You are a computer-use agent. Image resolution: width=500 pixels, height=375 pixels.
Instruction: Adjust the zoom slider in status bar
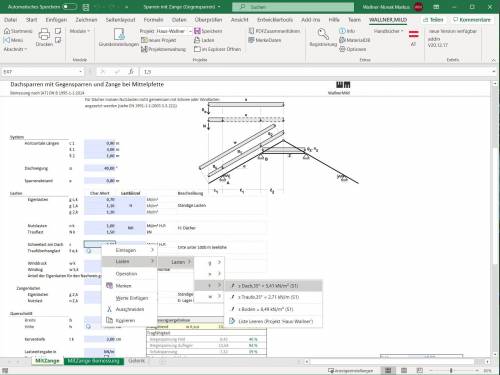pyautogui.click(x=451, y=370)
